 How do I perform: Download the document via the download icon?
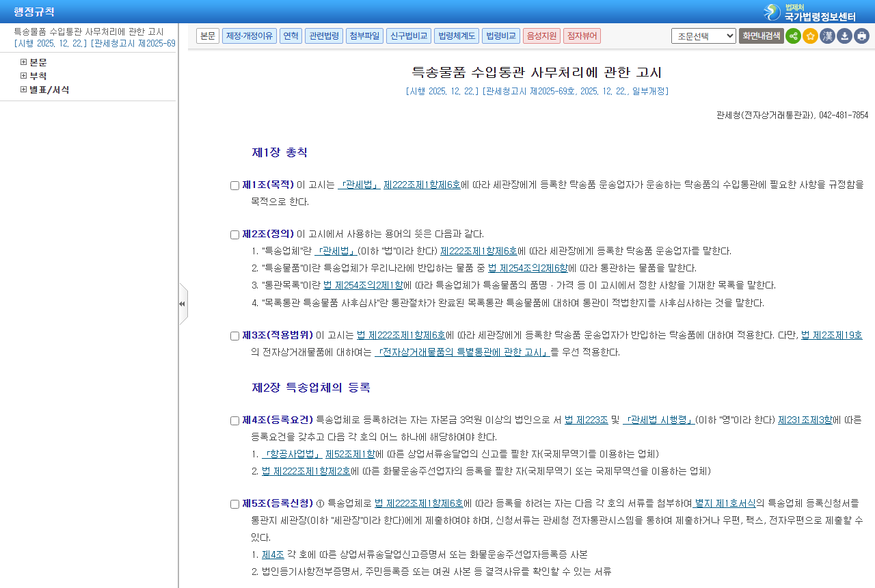(x=844, y=36)
